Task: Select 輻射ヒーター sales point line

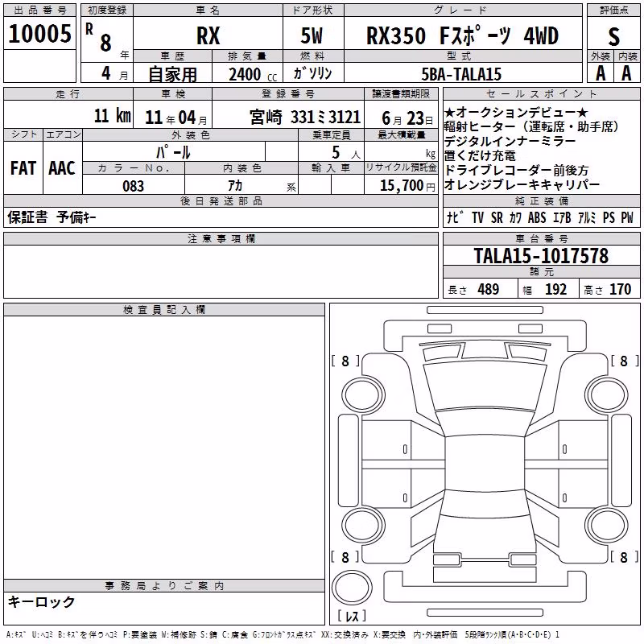Action: coord(531,127)
